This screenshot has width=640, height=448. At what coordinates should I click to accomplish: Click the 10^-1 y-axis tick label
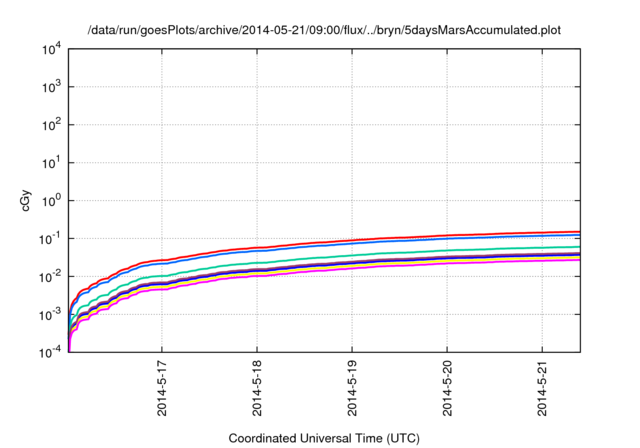[x=51, y=238]
